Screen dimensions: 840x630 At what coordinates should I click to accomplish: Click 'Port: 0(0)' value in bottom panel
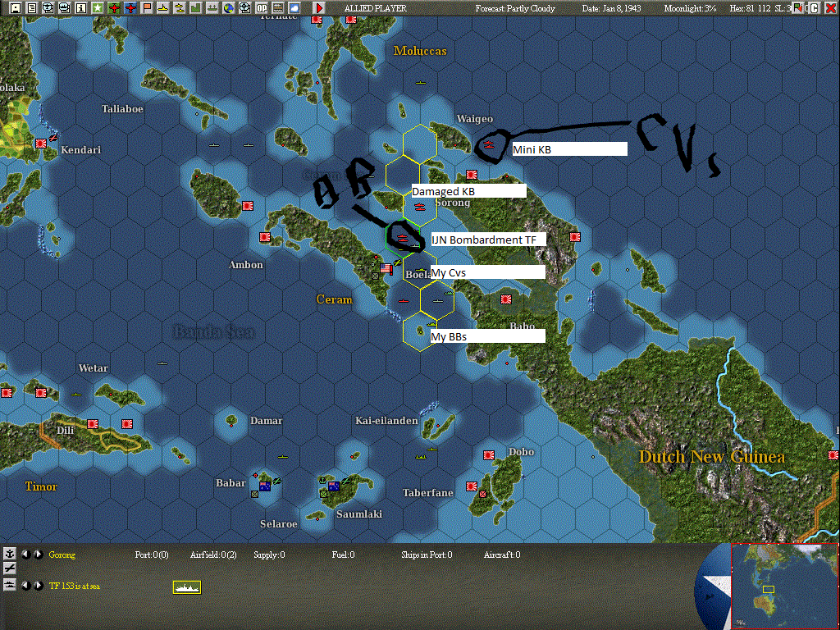click(152, 555)
